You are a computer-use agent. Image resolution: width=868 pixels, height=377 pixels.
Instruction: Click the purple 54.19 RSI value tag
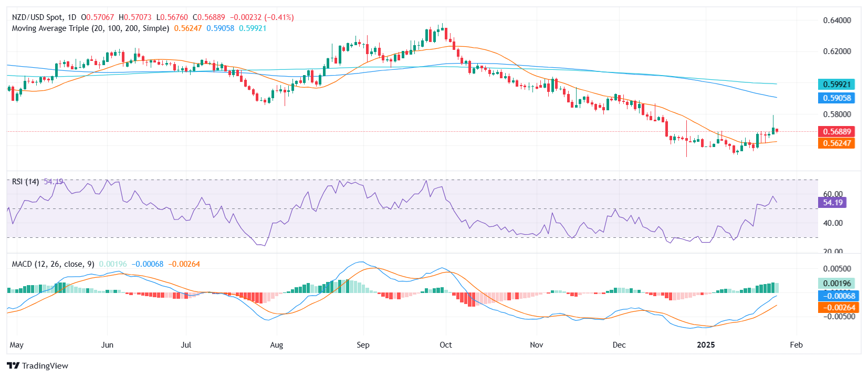832,203
